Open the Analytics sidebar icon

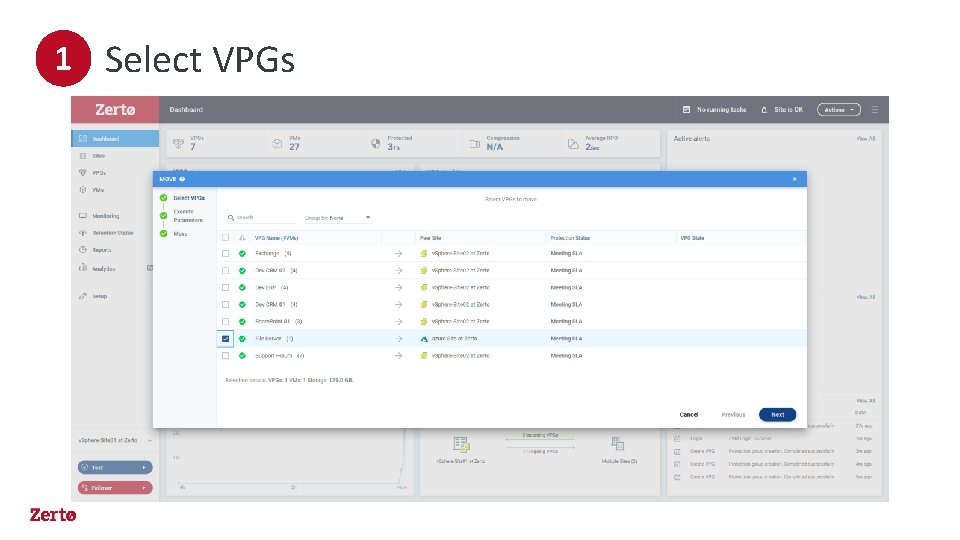pyautogui.click(x=83, y=268)
